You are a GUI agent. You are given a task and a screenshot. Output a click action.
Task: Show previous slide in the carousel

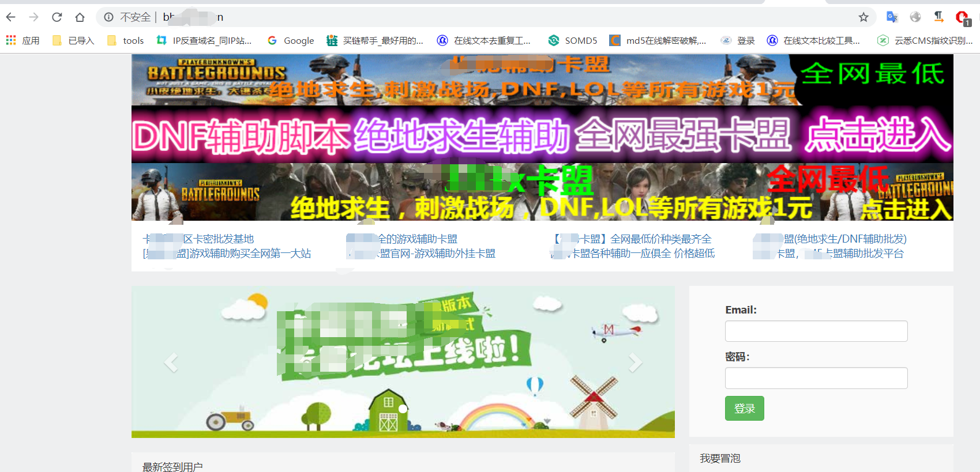[x=171, y=363]
